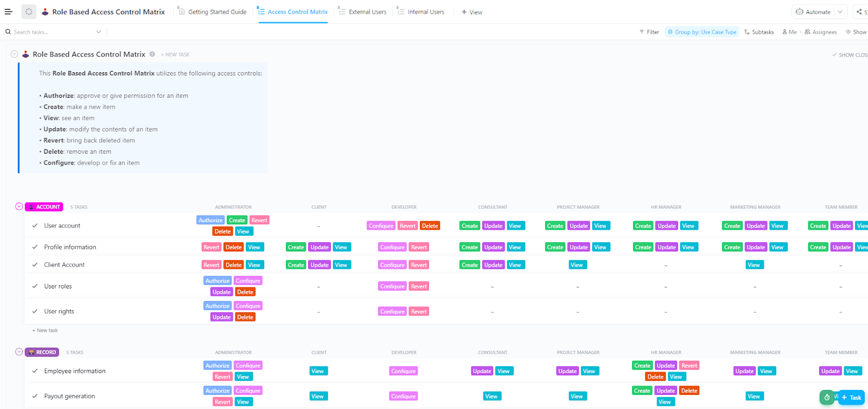Click the Automate robot icon
This screenshot has width=868, height=409.
799,11
